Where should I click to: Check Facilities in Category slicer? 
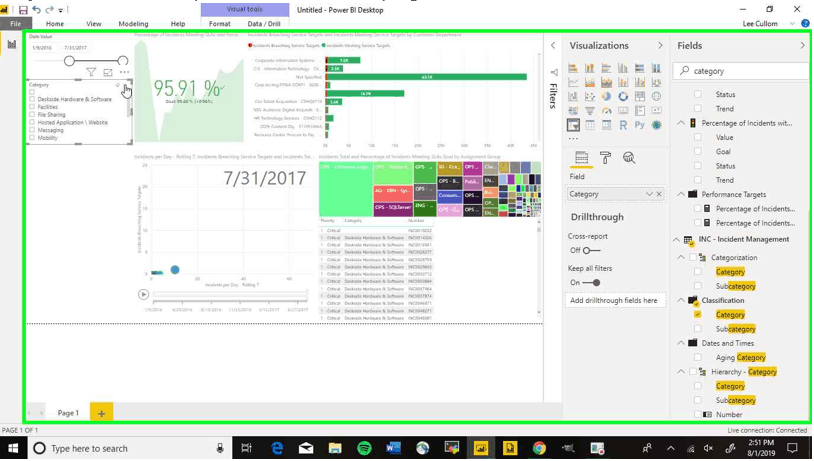pyautogui.click(x=32, y=107)
